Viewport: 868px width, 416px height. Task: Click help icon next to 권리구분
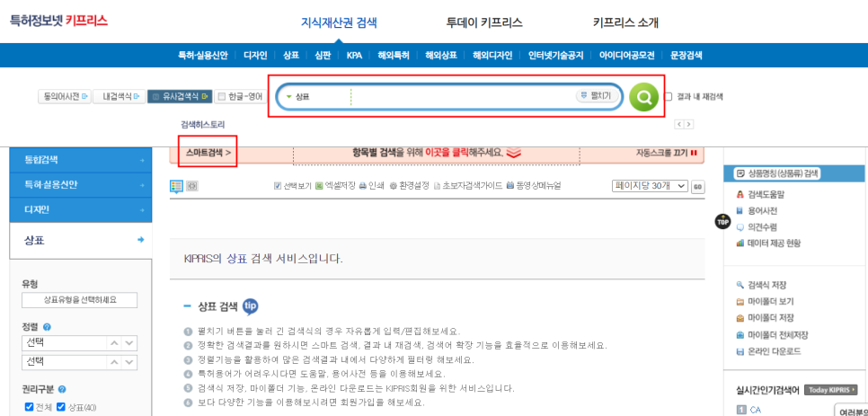(62, 389)
